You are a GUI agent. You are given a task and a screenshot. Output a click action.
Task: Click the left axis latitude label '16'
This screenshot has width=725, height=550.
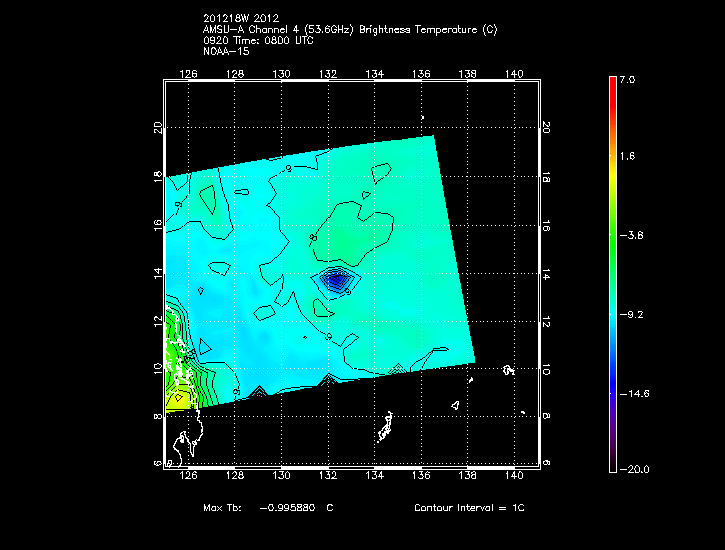(158, 225)
